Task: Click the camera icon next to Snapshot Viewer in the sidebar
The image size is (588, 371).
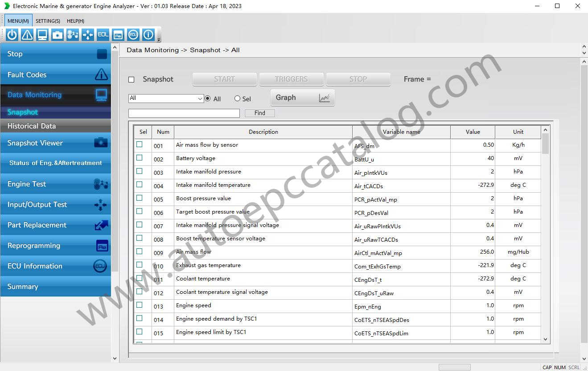Action: [x=101, y=143]
